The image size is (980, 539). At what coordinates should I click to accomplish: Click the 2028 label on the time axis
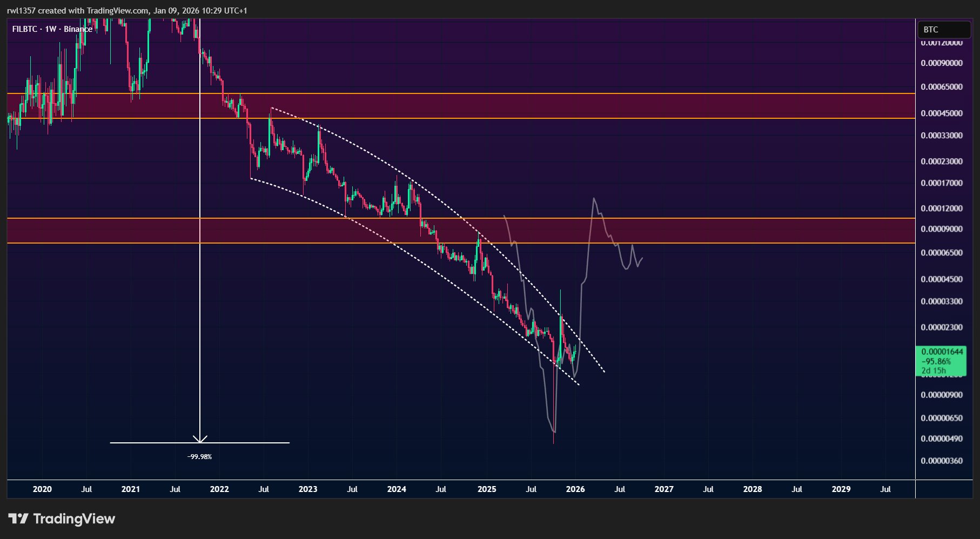pyautogui.click(x=753, y=489)
